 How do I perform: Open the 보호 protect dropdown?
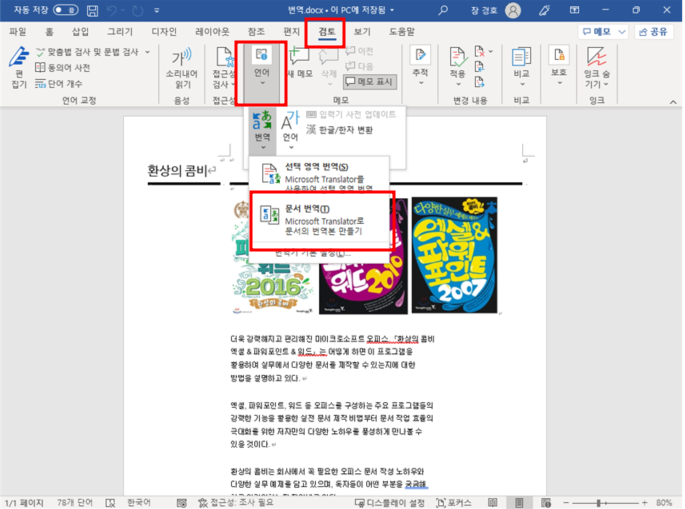[559, 66]
